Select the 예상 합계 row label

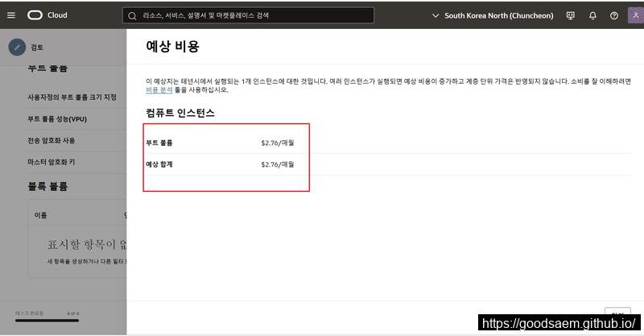click(x=159, y=164)
